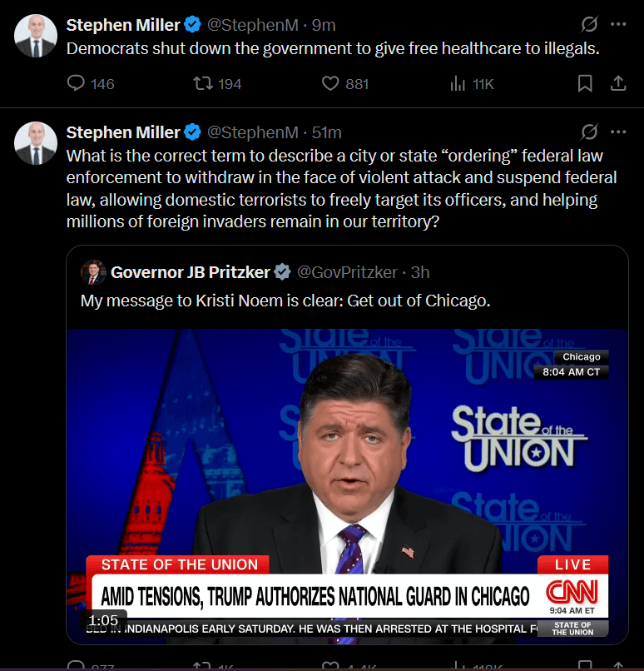The width and height of the screenshot is (644, 671).
Task: Bookmark the first Stephen Miller post
Action: (x=585, y=83)
